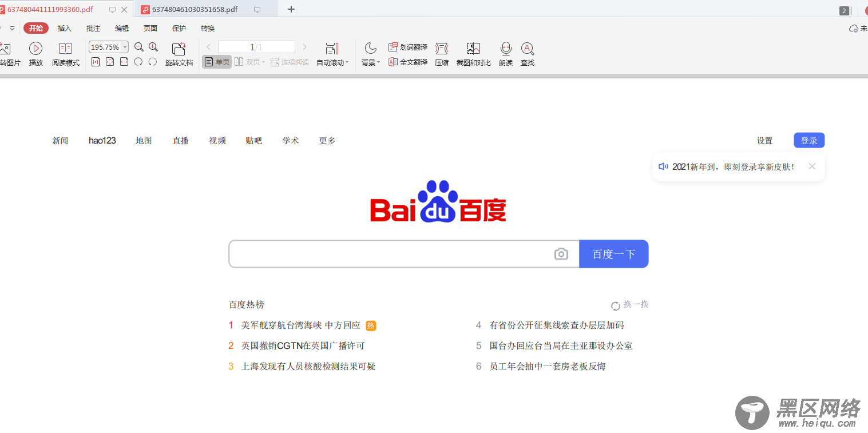
Task: Enable 单页 single page view
Action: pyautogui.click(x=217, y=62)
